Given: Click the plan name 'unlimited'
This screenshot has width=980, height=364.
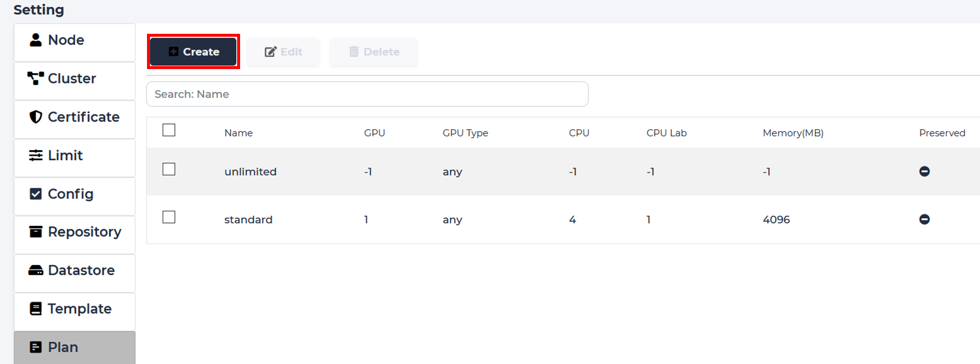Looking at the screenshot, I should point(250,171).
